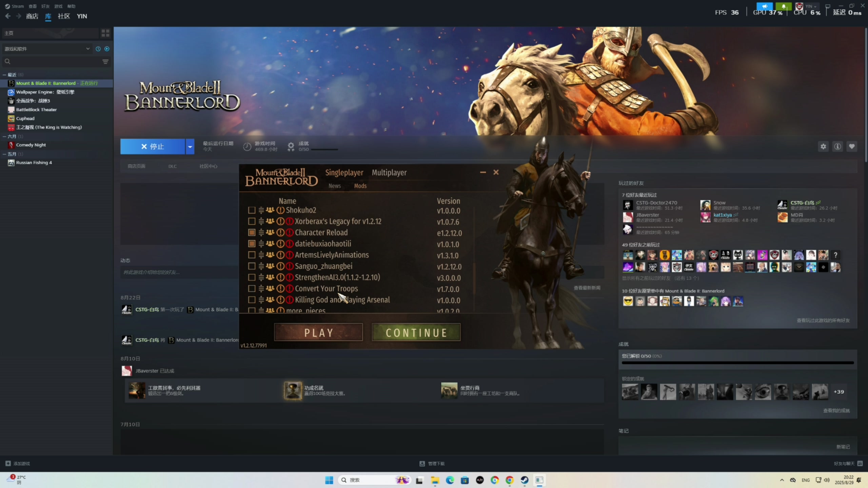The image size is (868, 488).
Task: Open the Steam notifications bell
Action: point(784,6)
